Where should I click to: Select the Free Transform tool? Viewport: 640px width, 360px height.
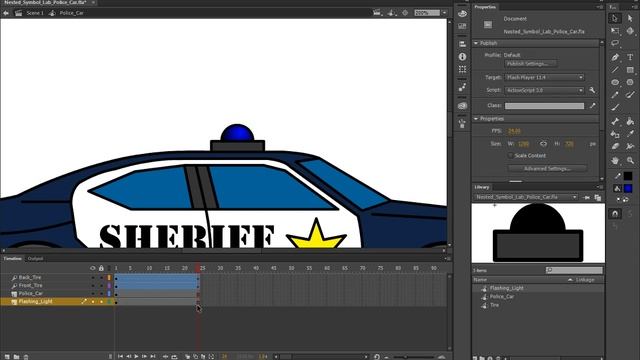pos(615,31)
